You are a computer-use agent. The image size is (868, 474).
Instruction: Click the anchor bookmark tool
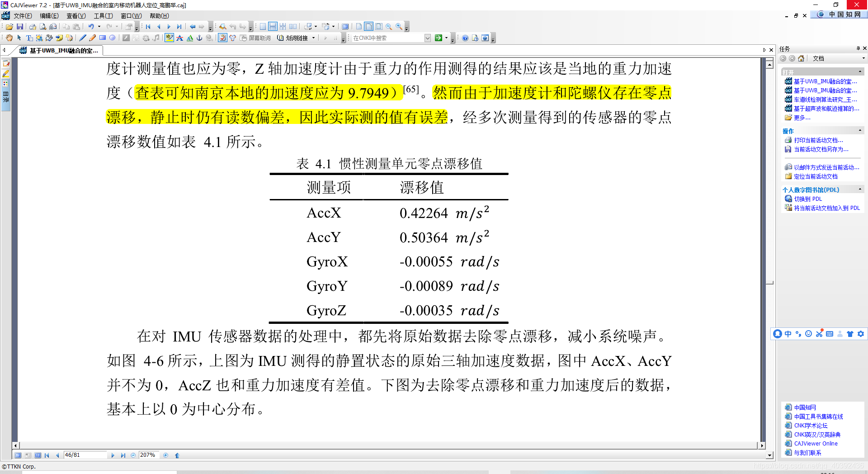pyautogui.click(x=199, y=38)
